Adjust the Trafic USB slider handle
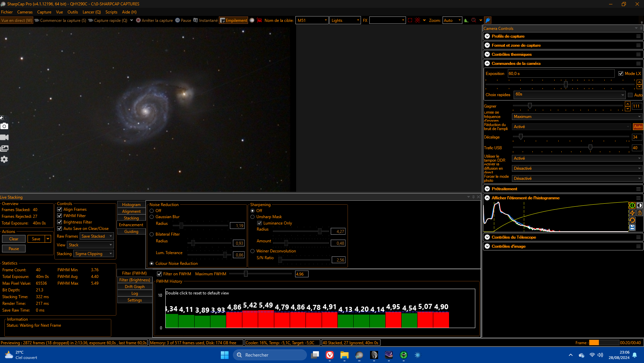Screen dimensions: 644x363 point(590,148)
